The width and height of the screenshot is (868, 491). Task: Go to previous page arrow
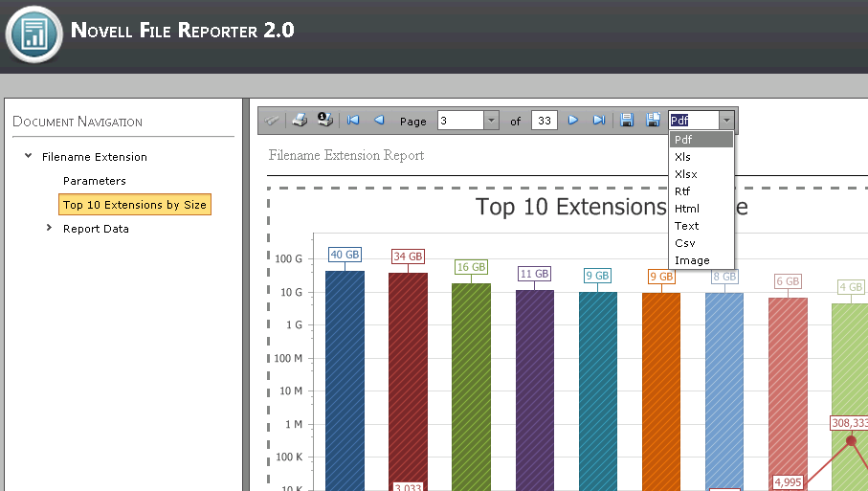tap(379, 120)
